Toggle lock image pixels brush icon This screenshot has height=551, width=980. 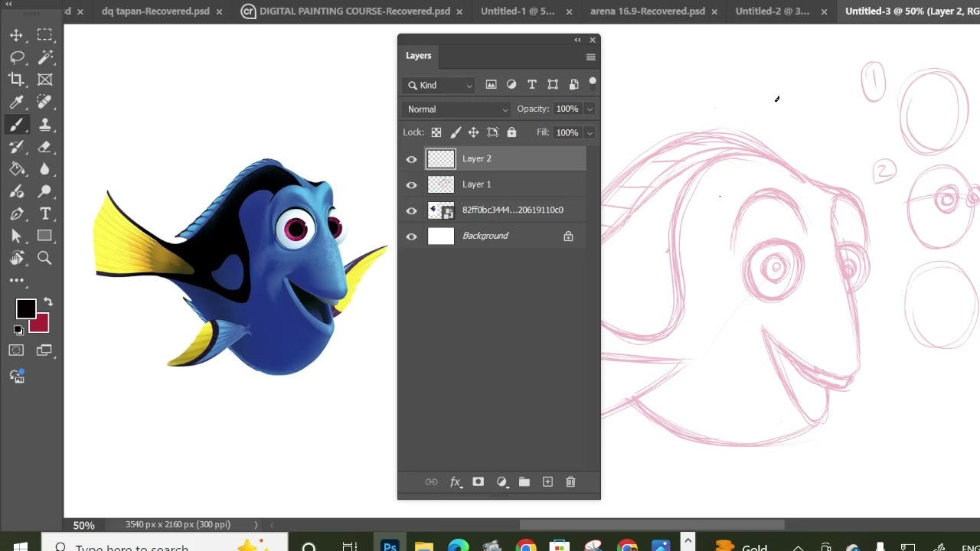(456, 132)
